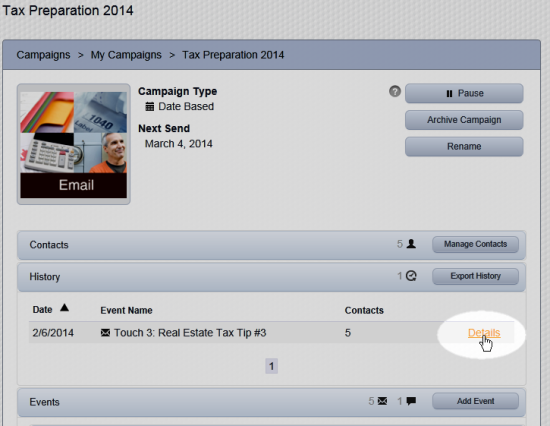Viewport: 550px width, 426px height.
Task: Select page 1 in history pagination
Action: (271, 366)
